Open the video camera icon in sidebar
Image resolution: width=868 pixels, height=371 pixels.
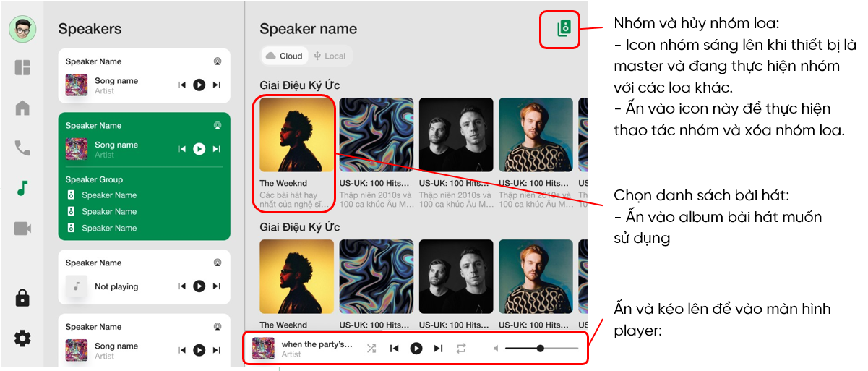coord(22,229)
